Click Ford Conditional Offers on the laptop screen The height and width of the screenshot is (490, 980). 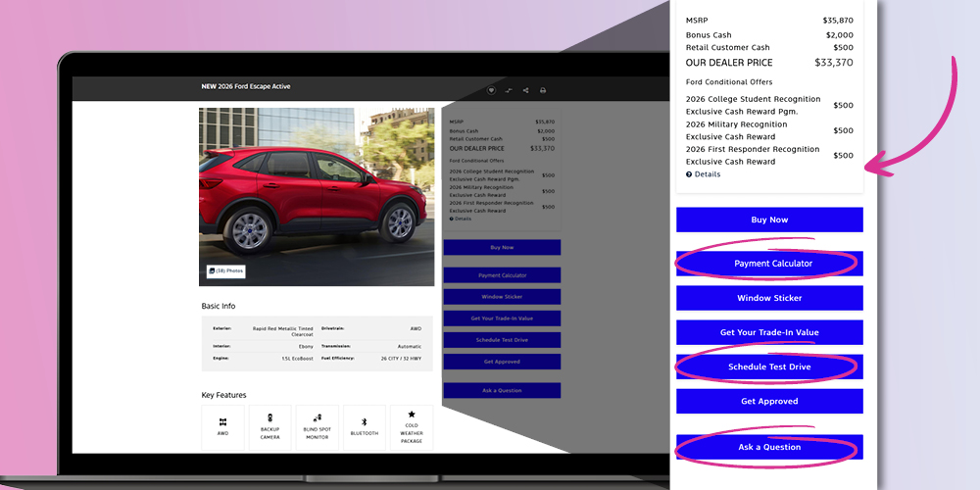(476, 161)
